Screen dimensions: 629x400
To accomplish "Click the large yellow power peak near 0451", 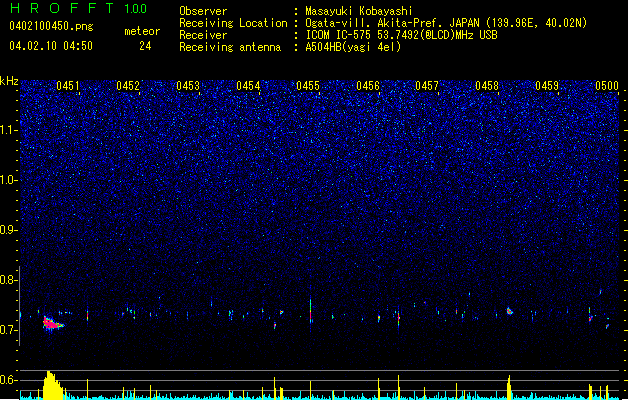I will point(52,385).
